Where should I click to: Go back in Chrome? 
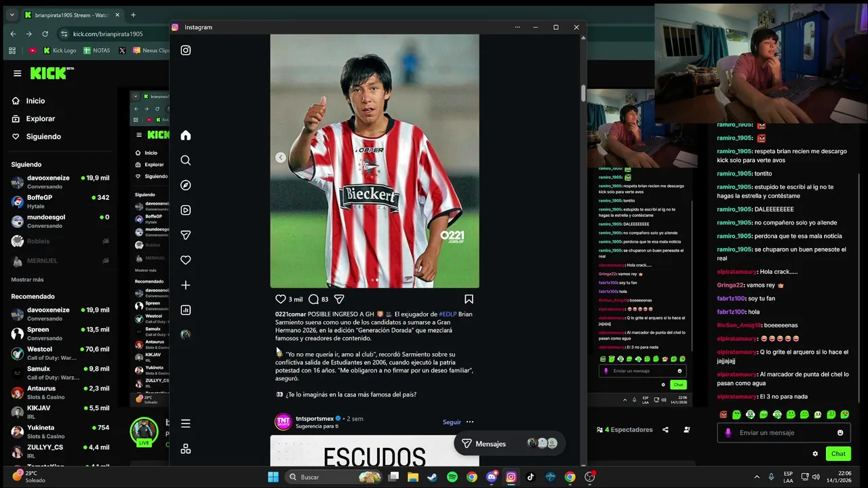click(13, 34)
